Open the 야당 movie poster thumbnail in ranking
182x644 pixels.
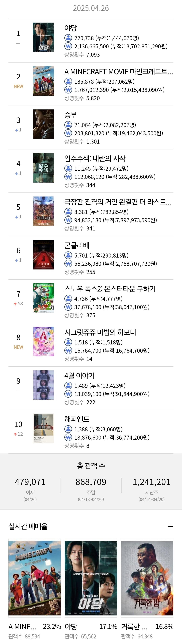tap(43, 37)
